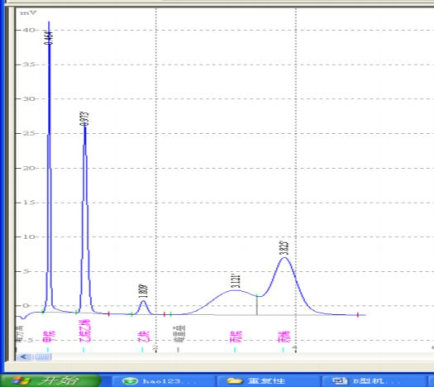Click the magenta component name below the 0.973 peak
The width and height of the screenshot is (434, 387).
pos(84,331)
